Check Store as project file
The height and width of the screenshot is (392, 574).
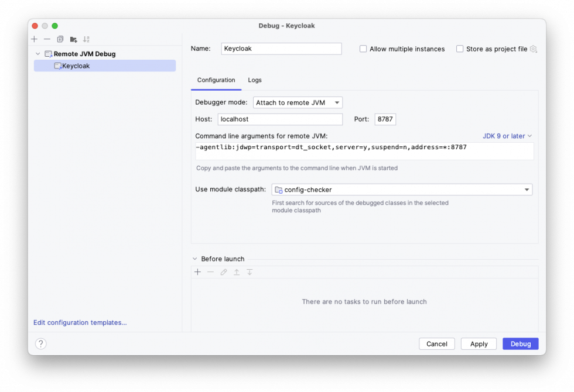[460, 49]
